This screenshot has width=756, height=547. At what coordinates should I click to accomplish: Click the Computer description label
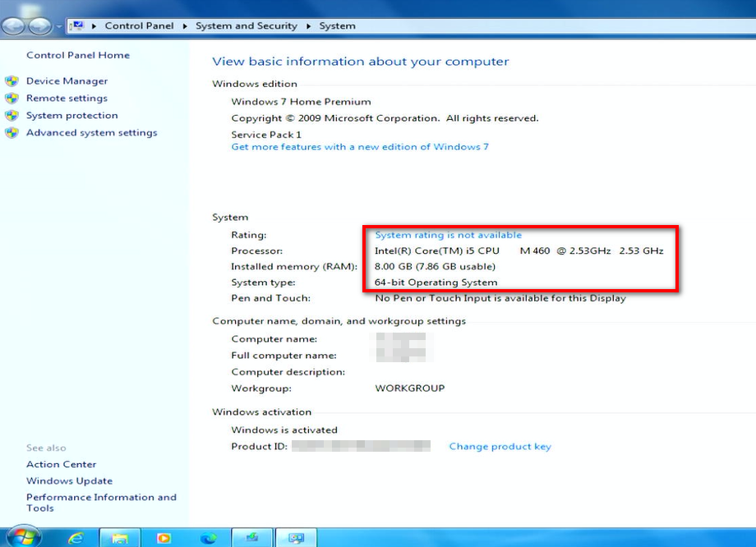(x=288, y=372)
